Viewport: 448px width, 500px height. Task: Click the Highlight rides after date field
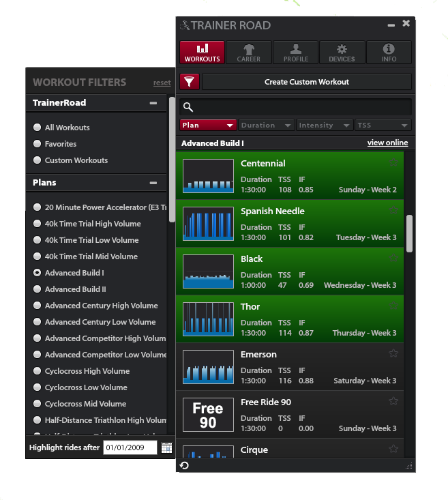pyautogui.click(x=130, y=447)
